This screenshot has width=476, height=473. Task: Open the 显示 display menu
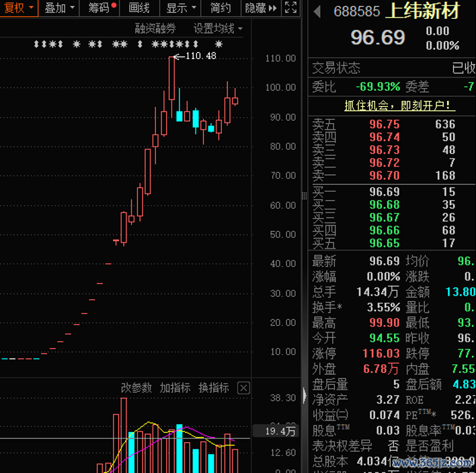pos(181,8)
